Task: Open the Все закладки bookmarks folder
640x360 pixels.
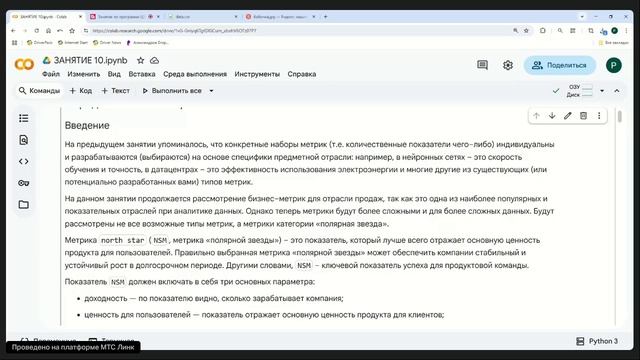Action: pyautogui.click(x=613, y=42)
